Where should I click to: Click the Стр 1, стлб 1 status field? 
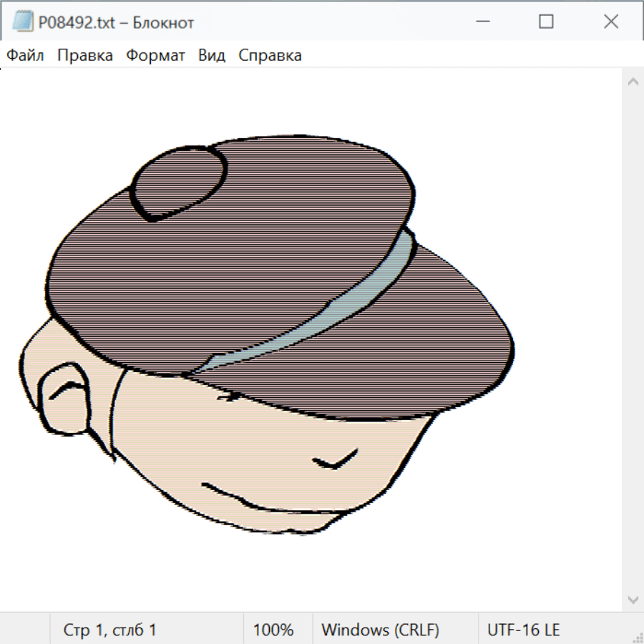point(110,630)
